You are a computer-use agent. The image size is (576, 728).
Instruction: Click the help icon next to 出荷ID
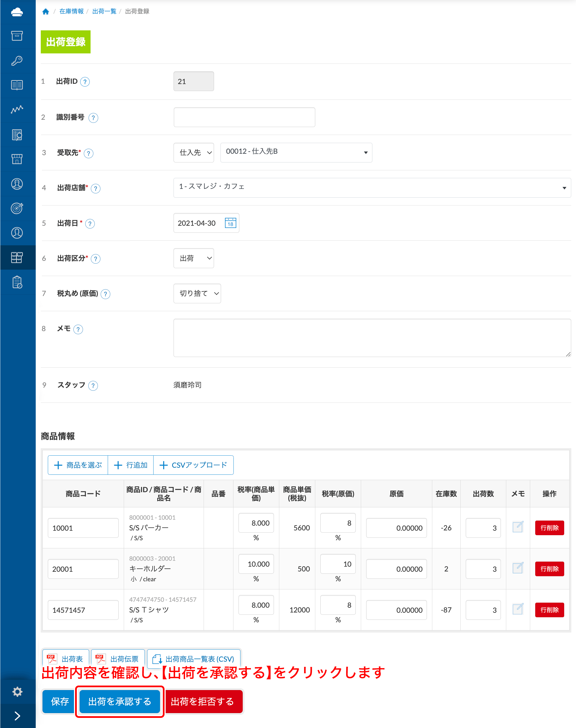coord(85,82)
